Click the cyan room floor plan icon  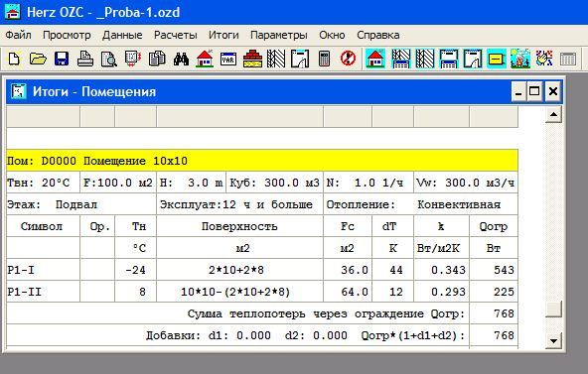pos(473,59)
